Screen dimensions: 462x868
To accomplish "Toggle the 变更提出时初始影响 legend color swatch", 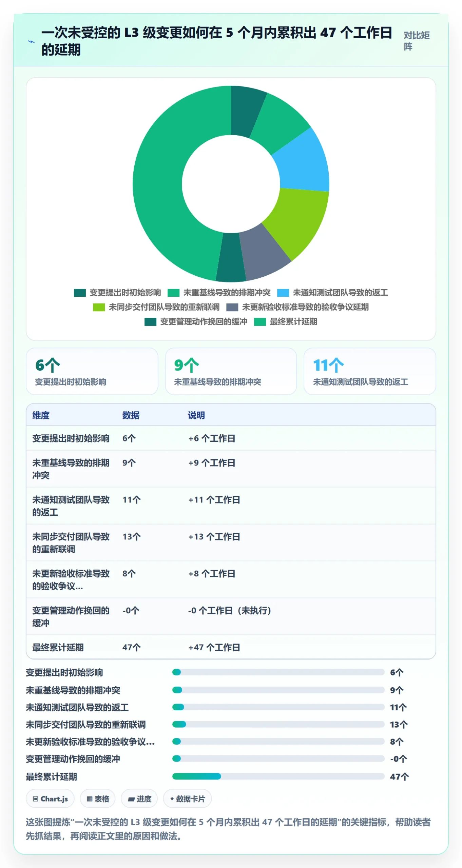I will click(80, 293).
